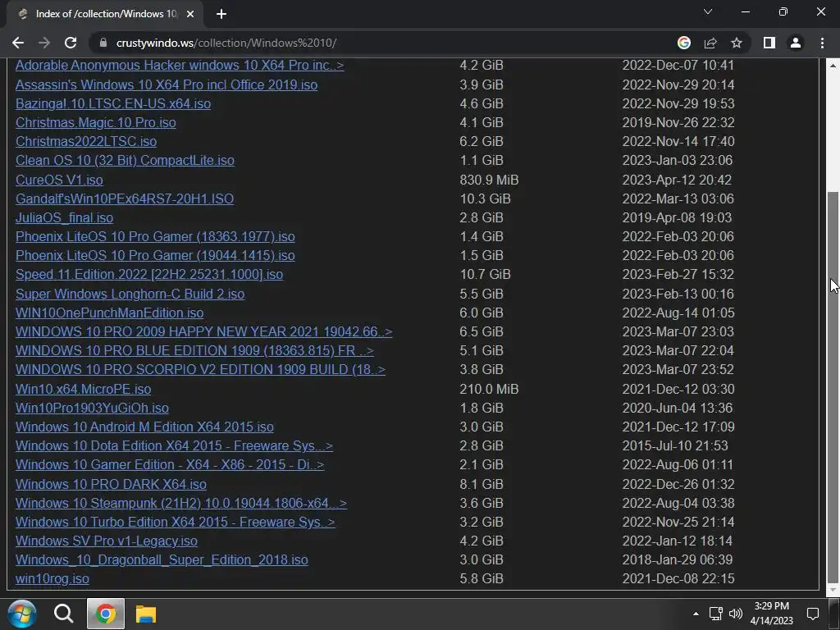Open taskbar search
This screenshot has width=840, height=630.
point(63,614)
